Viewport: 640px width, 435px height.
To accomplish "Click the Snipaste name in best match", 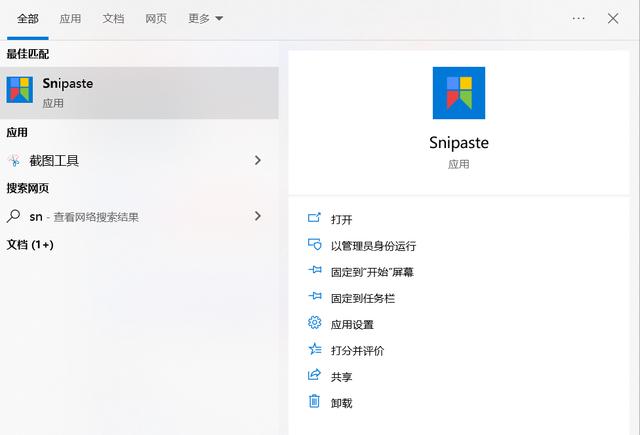I will click(x=68, y=84).
